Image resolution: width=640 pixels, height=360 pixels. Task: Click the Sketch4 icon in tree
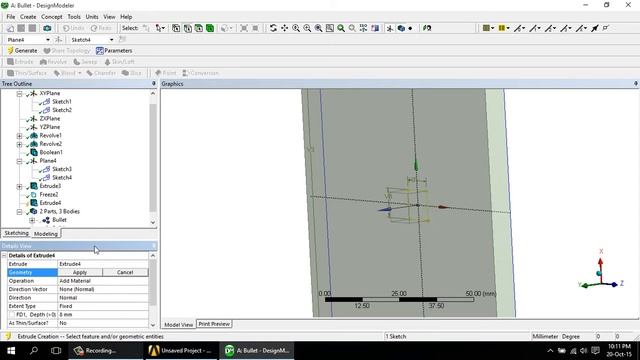46,178
